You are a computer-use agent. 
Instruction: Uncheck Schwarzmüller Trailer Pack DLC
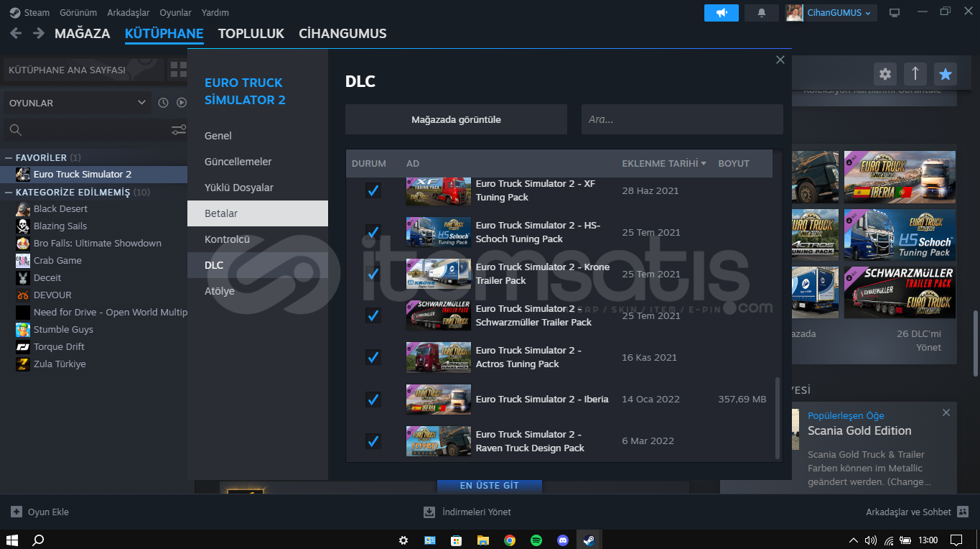[373, 315]
